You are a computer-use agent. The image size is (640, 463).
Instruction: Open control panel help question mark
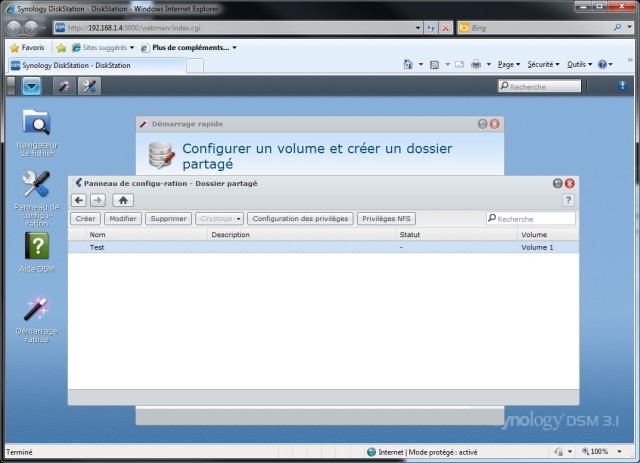[568, 200]
